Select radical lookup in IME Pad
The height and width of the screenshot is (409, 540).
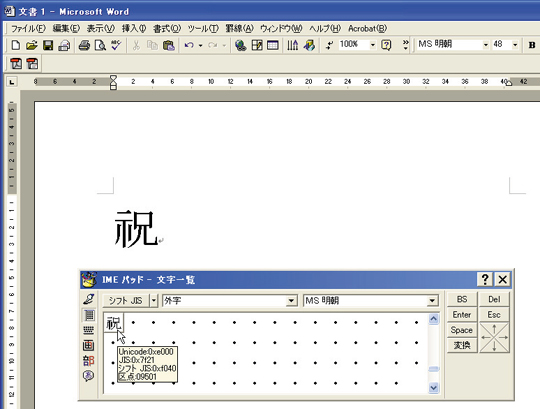(x=89, y=360)
